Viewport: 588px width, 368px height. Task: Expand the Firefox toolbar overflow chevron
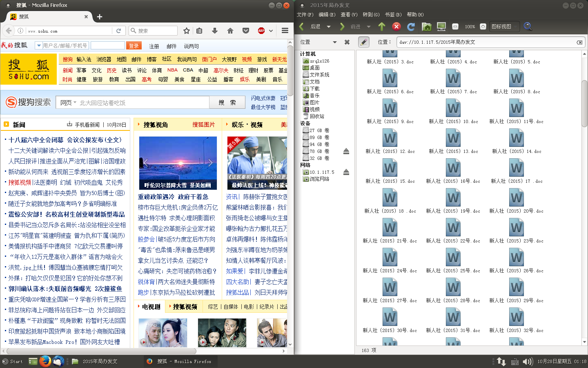click(271, 31)
